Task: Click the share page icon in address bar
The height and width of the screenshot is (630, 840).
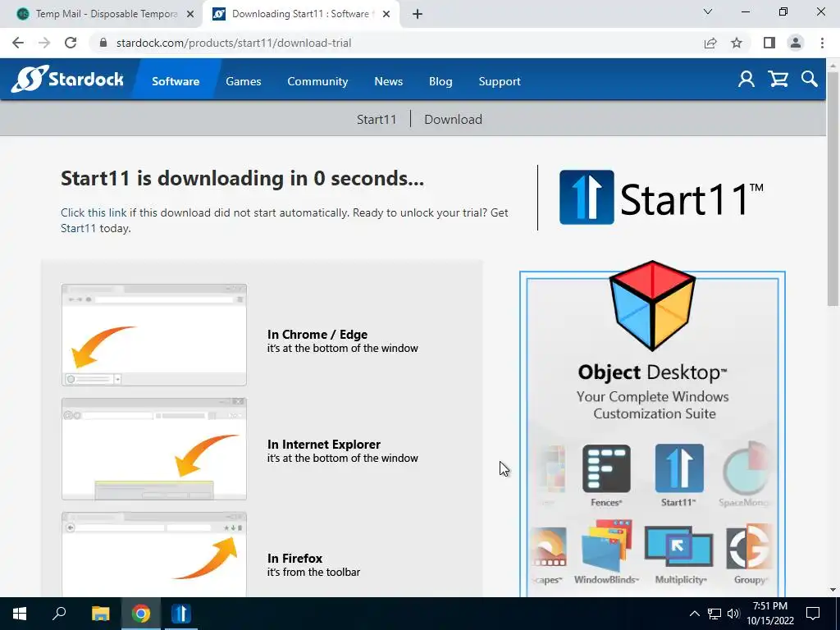Action: [710, 43]
